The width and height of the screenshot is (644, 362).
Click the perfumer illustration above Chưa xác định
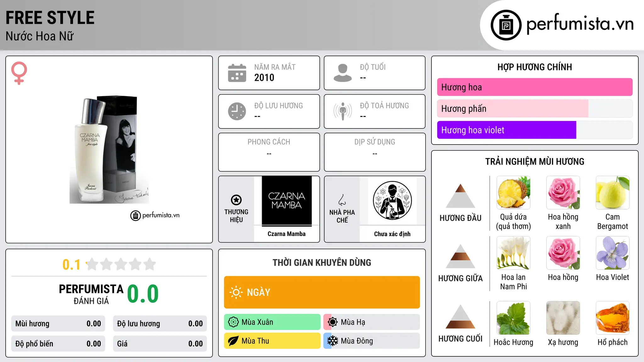click(x=392, y=200)
